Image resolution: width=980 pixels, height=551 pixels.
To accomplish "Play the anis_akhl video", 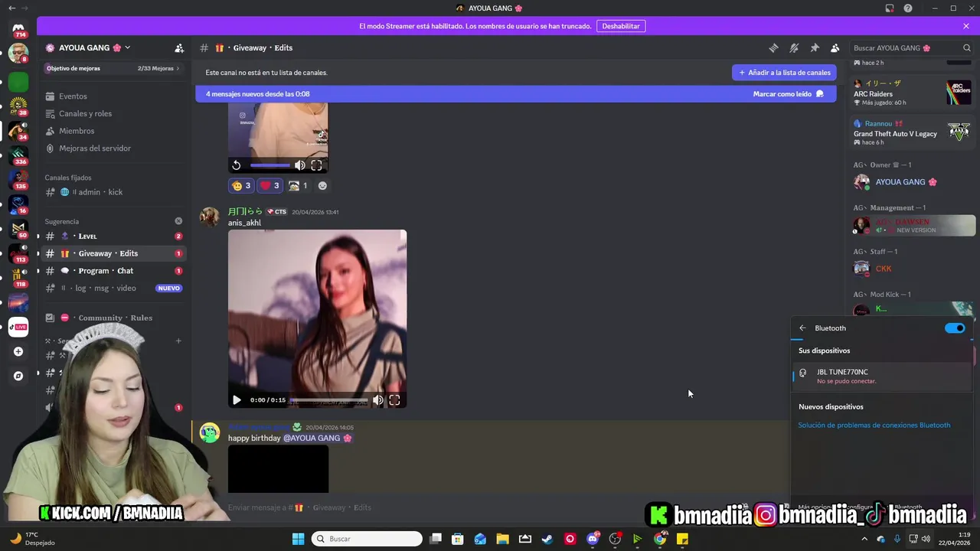I will [237, 399].
